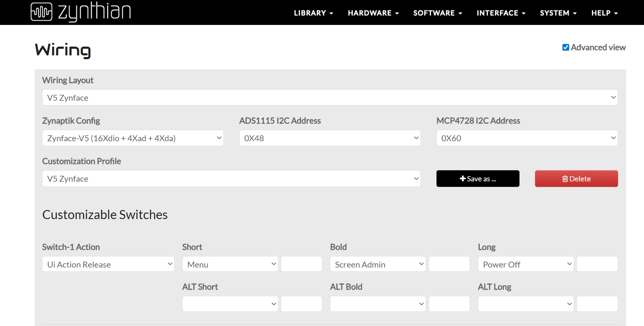Open the Zynaptik Config dropdown
Viewport: 644px width, 326px height.
133,138
